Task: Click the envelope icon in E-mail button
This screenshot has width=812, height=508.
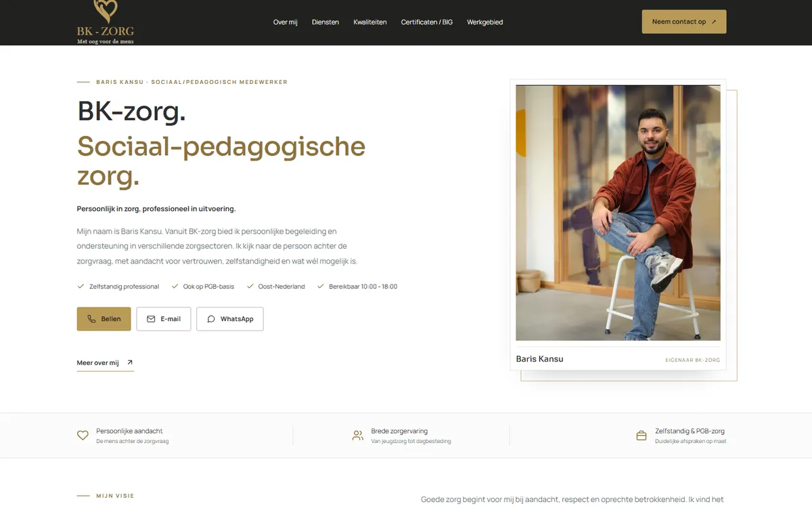Action: pos(151,319)
